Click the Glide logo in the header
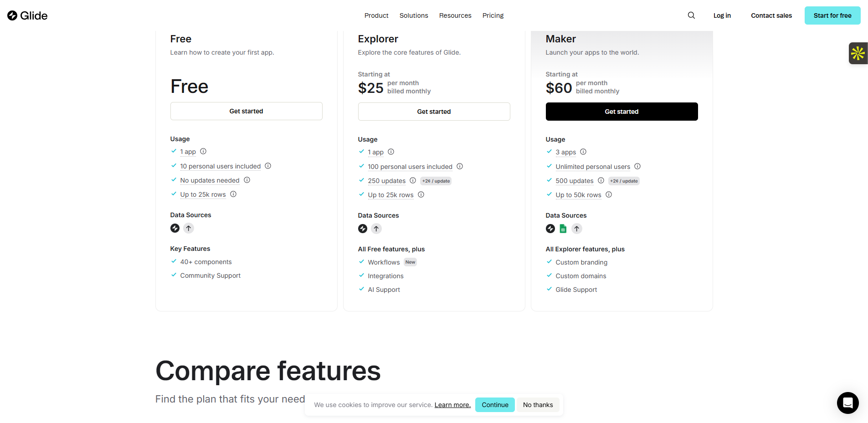The height and width of the screenshot is (423, 868). [27, 15]
